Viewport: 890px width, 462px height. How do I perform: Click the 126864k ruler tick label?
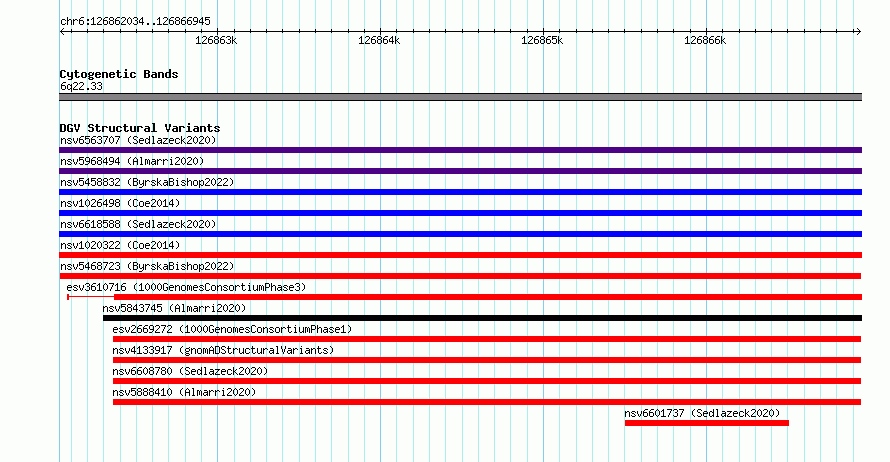click(379, 40)
